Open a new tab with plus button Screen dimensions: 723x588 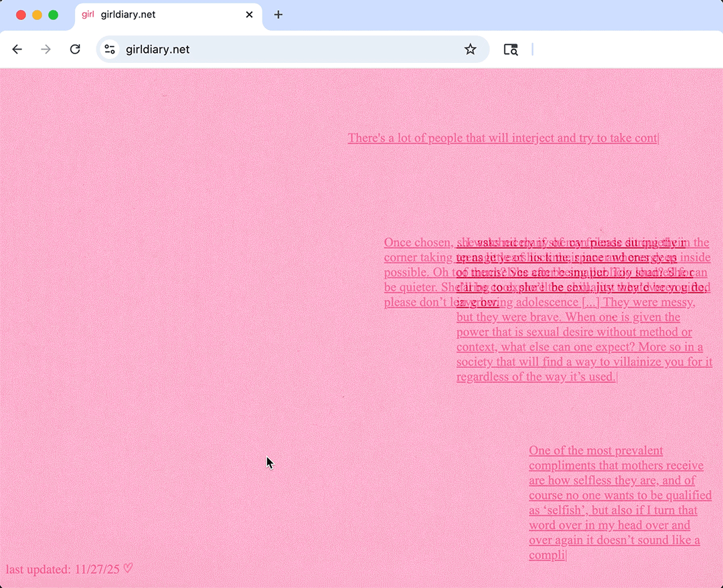pyautogui.click(x=278, y=15)
